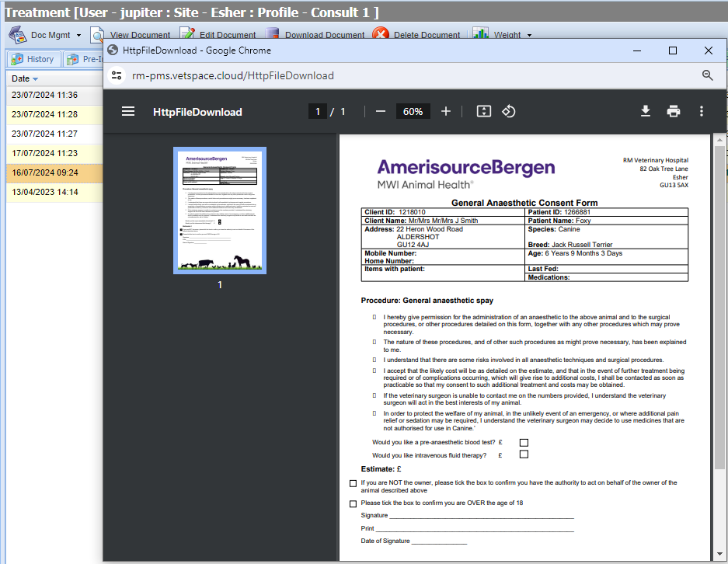Click the scrollbar up arrow in PDF viewer
This screenshot has width=728, height=564.
pos(719,139)
